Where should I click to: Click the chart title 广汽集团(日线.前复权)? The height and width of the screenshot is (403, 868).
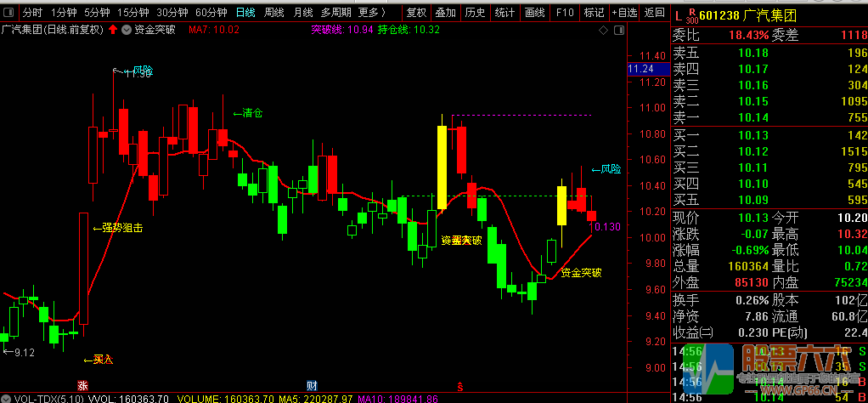[53, 30]
